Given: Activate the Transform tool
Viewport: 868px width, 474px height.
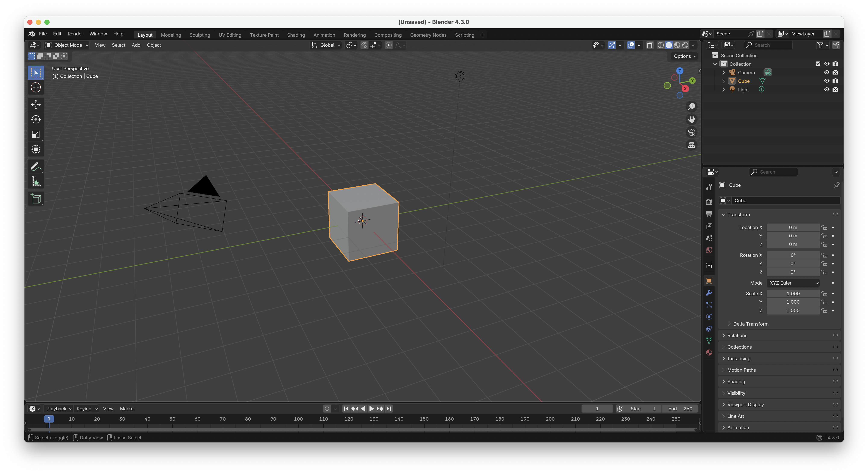Looking at the screenshot, I should click(36, 149).
